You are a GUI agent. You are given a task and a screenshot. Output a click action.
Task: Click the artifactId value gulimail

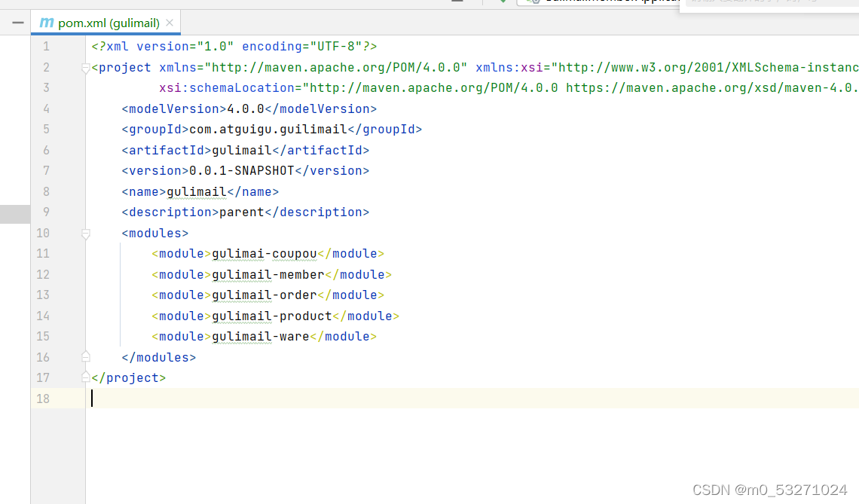point(242,150)
